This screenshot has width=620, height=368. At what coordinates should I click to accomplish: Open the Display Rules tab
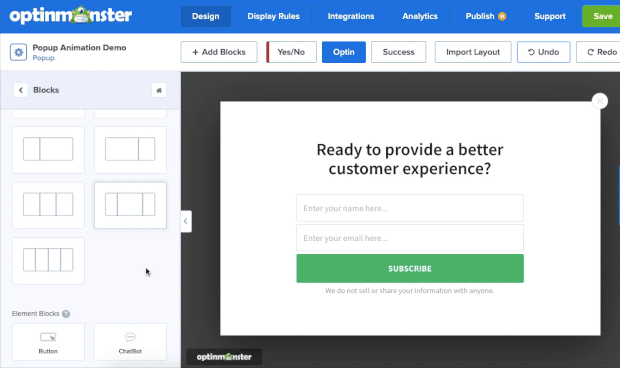(x=273, y=16)
